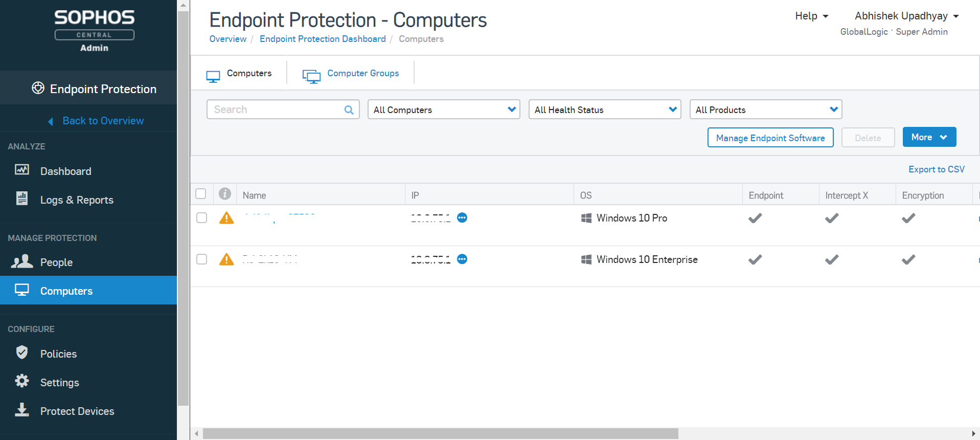This screenshot has width=980, height=440.
Task: Expand the All Health Status dropdown
Action: (604, 109)
